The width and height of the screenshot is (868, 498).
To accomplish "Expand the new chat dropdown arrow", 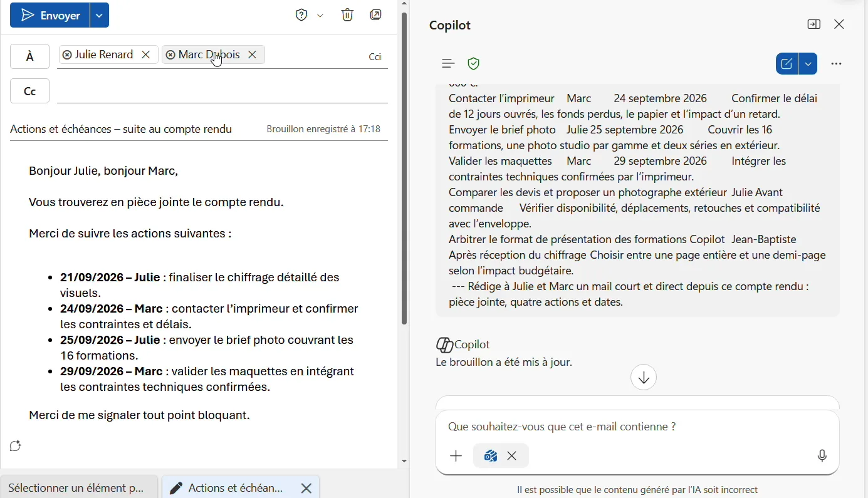I will (808, 64).
